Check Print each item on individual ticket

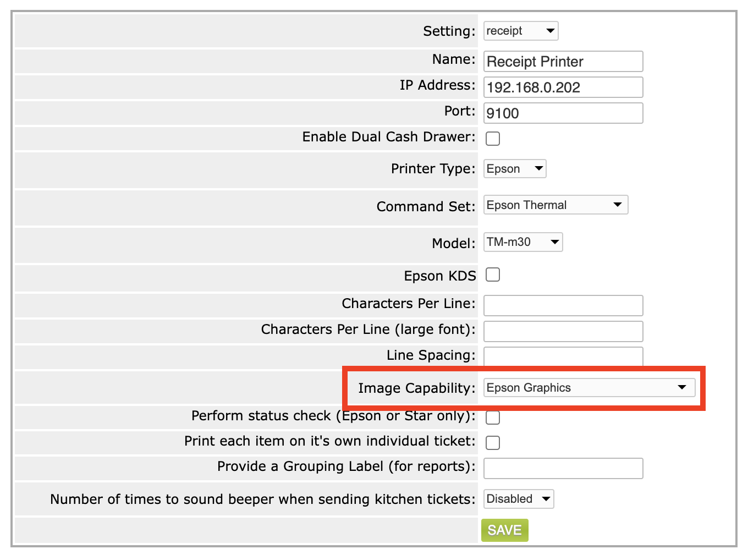(x=493, y=443)
